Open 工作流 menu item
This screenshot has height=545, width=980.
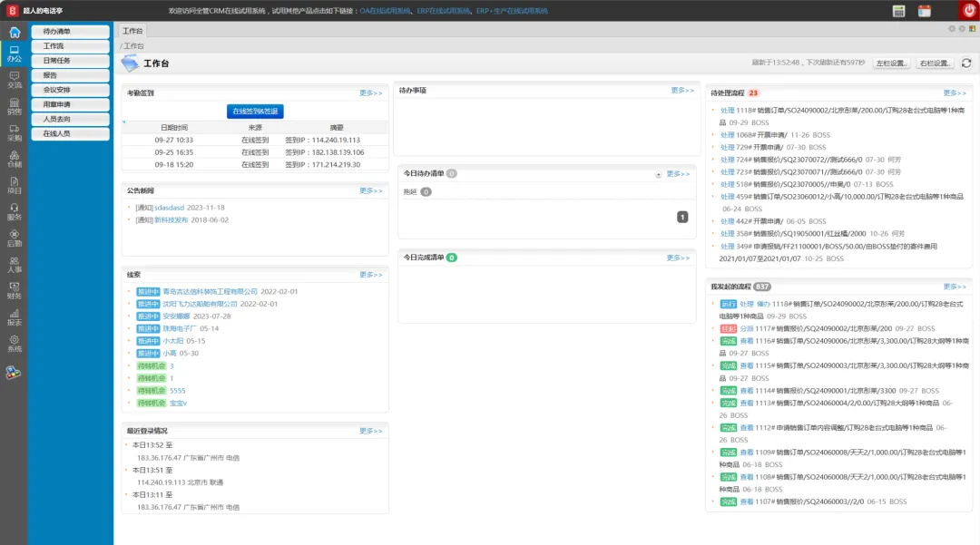pyautogui.click(x=70, y=46)
